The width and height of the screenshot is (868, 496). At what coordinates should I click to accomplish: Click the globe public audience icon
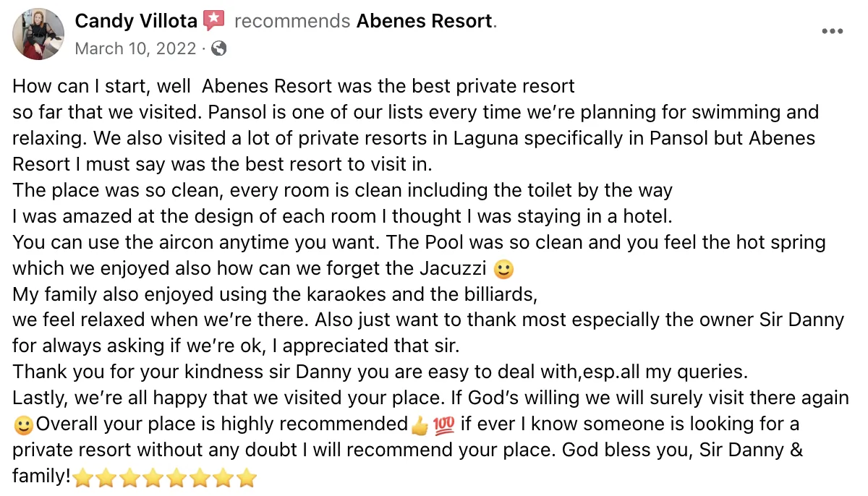[x=219, y=48]
